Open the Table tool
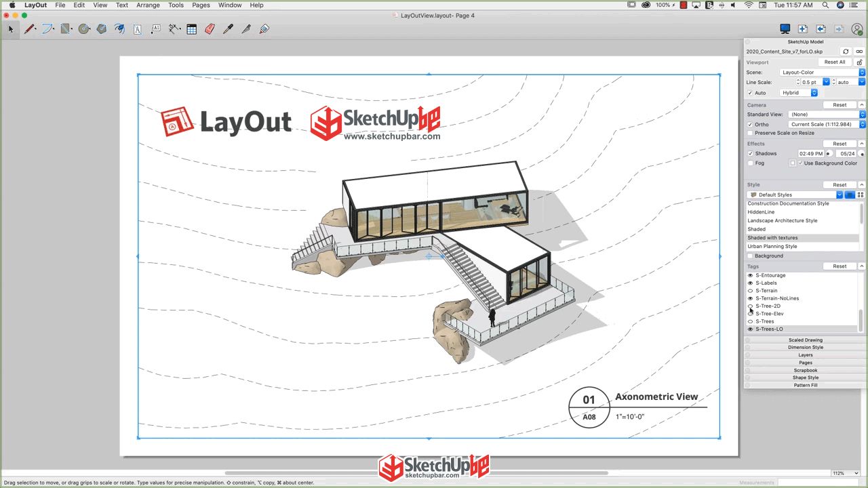This screenshot has width=868, height=488. [192, 29]
